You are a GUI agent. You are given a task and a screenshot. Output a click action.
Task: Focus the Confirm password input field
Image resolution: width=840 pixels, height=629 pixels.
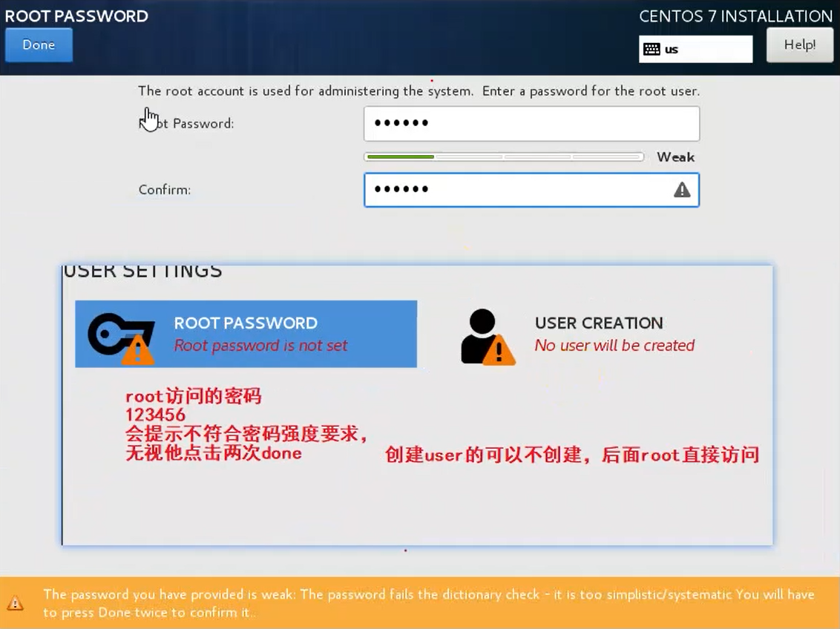pyautogui.click(x=531, y=189)
